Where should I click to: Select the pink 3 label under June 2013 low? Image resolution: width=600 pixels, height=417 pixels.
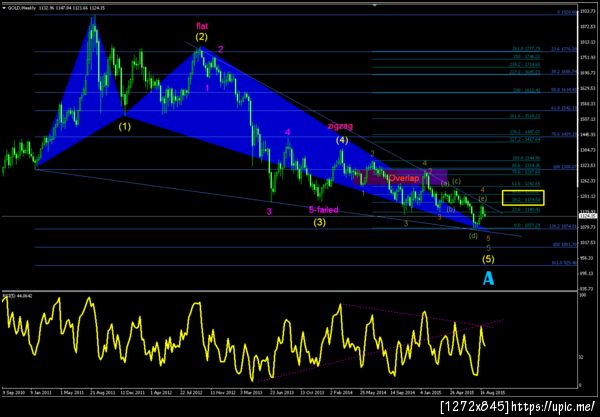269,212
